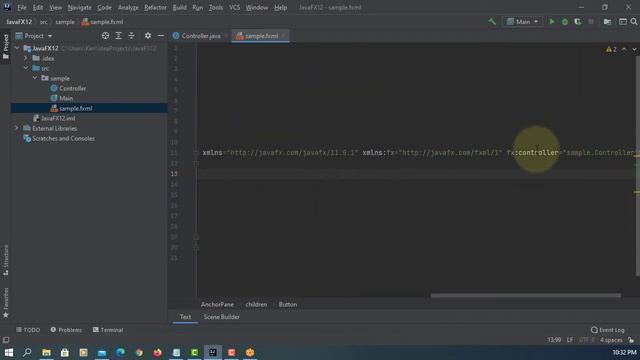Image resolution: width=640 pixels, height=360 pixels.
Task: Click line separator LF in status bar
Action: 570,340
